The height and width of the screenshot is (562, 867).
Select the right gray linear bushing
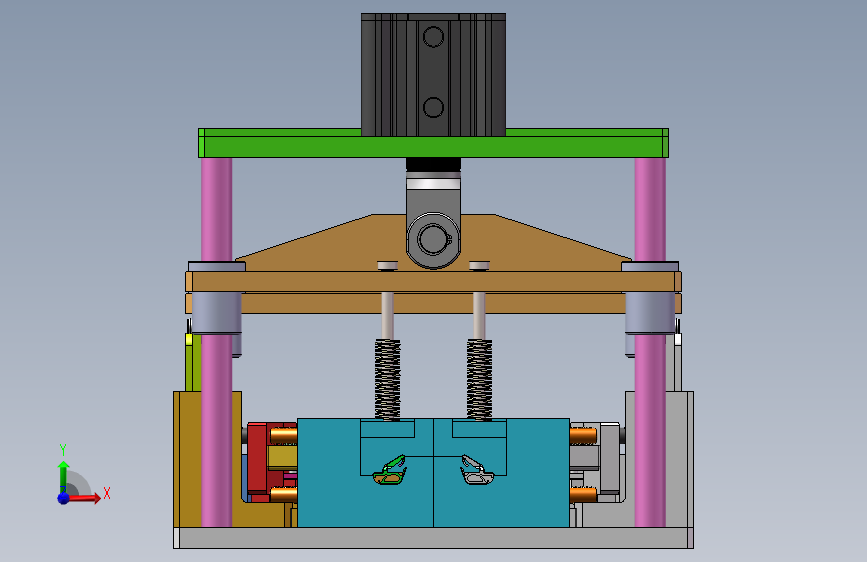650,313
